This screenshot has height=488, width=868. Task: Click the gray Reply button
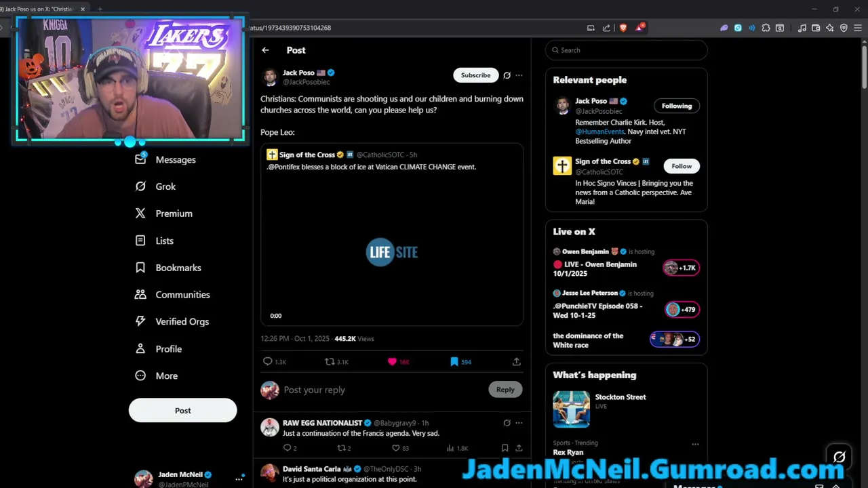[505, 390]
